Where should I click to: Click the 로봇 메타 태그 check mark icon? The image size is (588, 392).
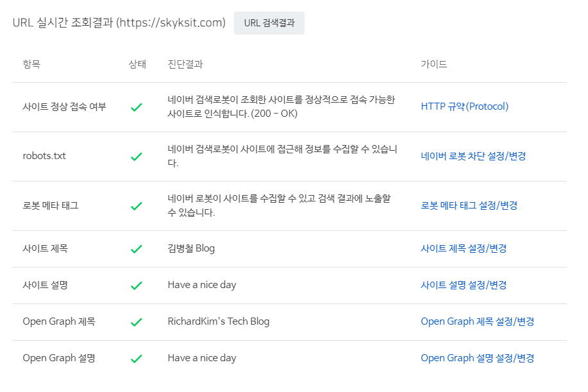(x=137, y=205)
